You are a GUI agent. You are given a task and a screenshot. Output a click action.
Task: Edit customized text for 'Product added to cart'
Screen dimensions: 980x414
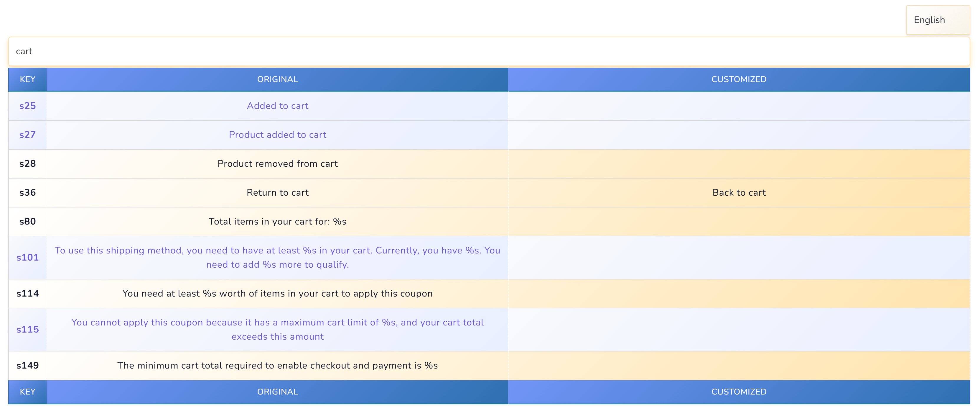[x=738, y=135]
